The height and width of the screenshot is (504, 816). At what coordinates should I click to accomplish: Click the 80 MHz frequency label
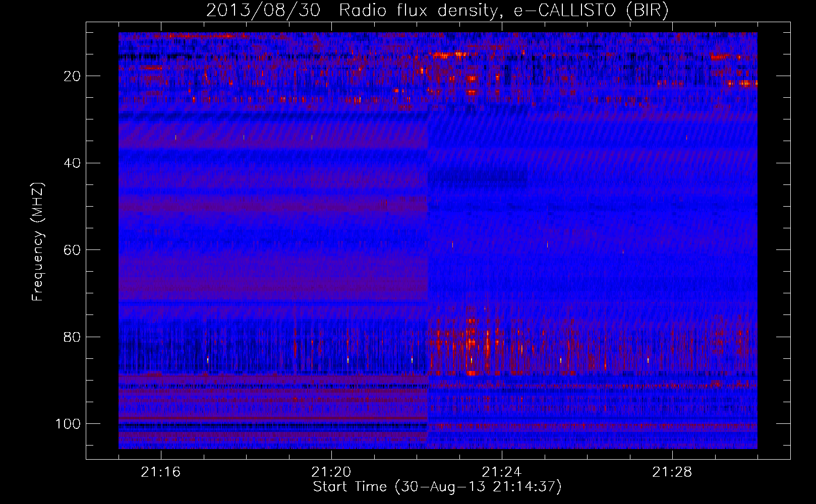click(72, 337)
